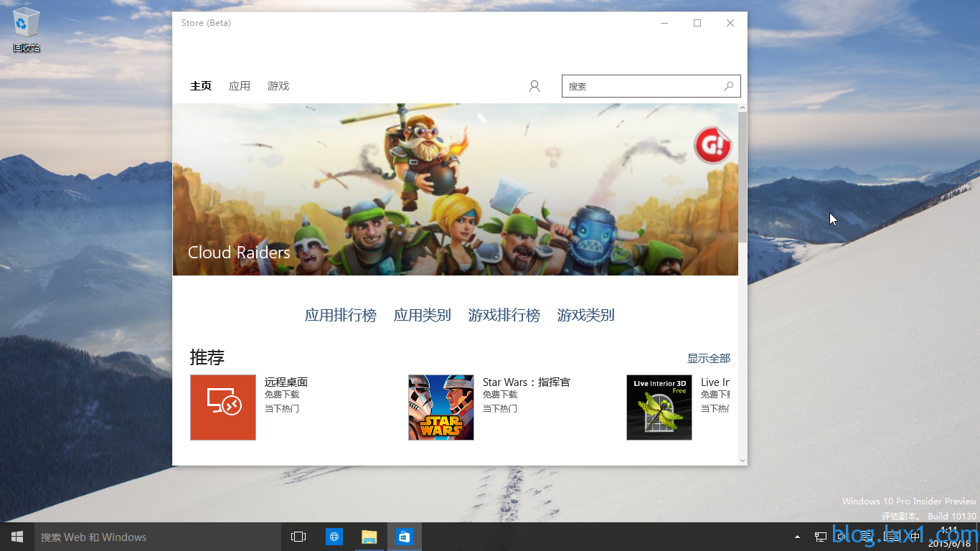Image resolution: width=980 pixels, height=551 pixels.
Task: Open the 远程桌面 app tile icon
Action: click(223, 408)
